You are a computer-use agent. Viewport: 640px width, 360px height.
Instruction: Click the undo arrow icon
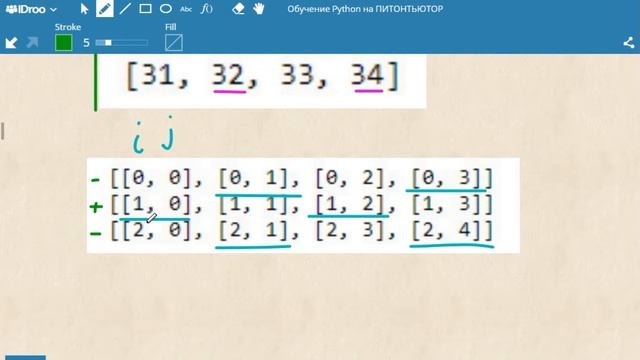11,42
